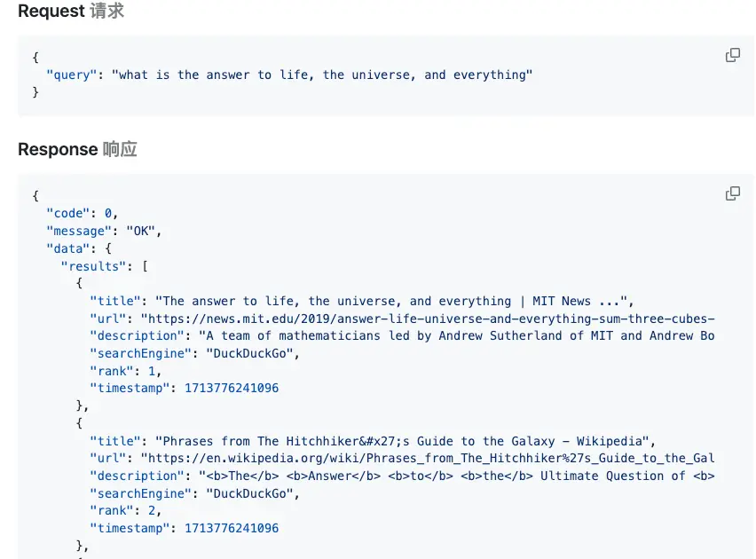Click first result's "searchEngine" DuckDuckGo value
756x559 pixels.
249,353
